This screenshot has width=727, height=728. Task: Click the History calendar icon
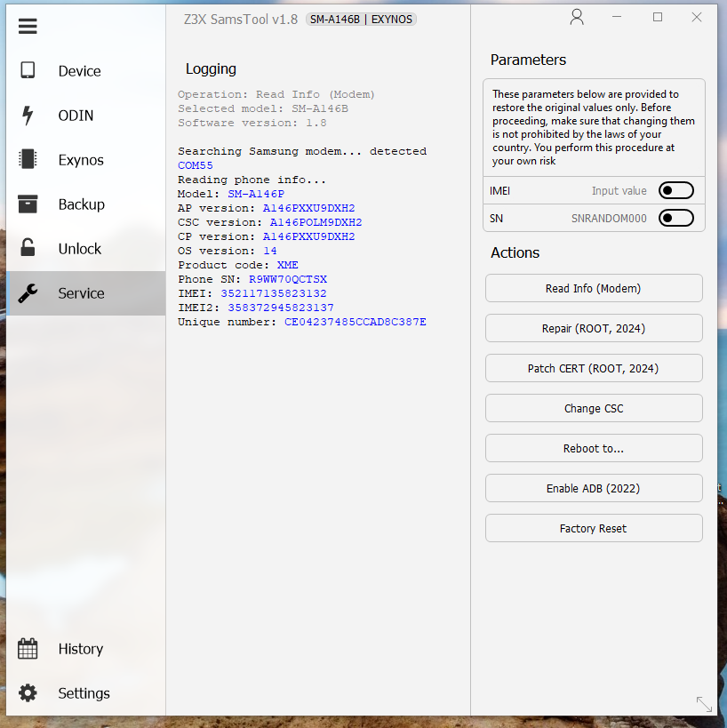28,649
